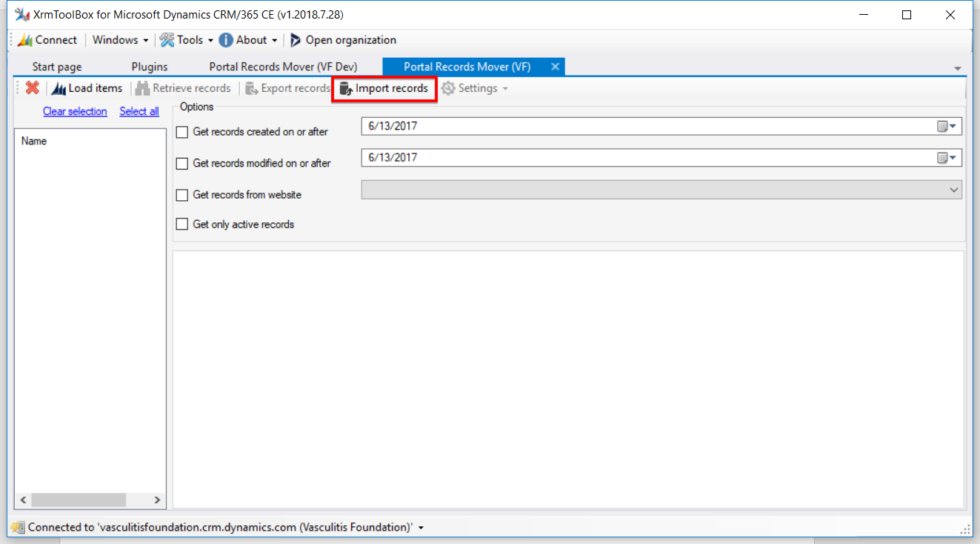
Task: Click the Load items toolbar icon
Action: coord(59,88)
